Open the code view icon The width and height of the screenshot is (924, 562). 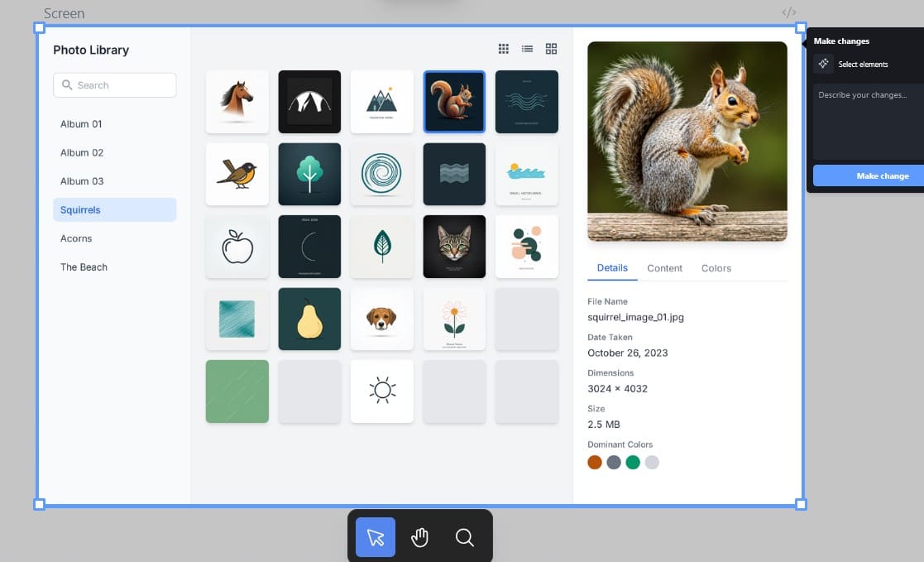(788, 12)
